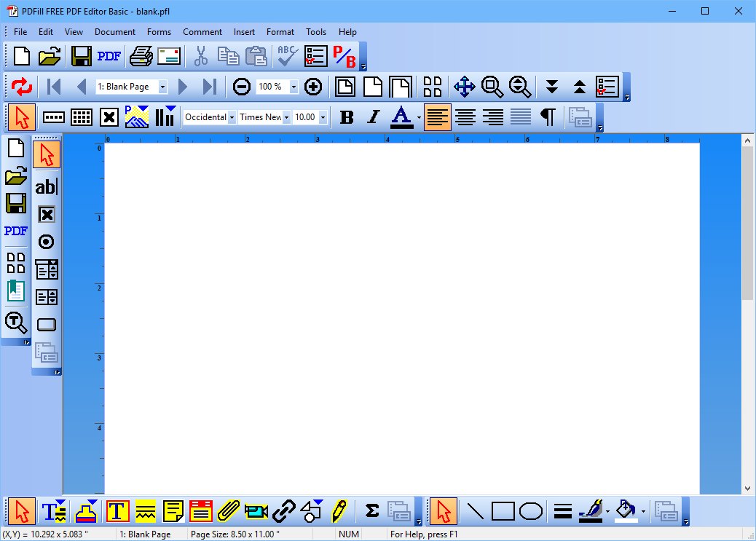
Task: Toggle italic text formatting
Action: tap(373, 117)
